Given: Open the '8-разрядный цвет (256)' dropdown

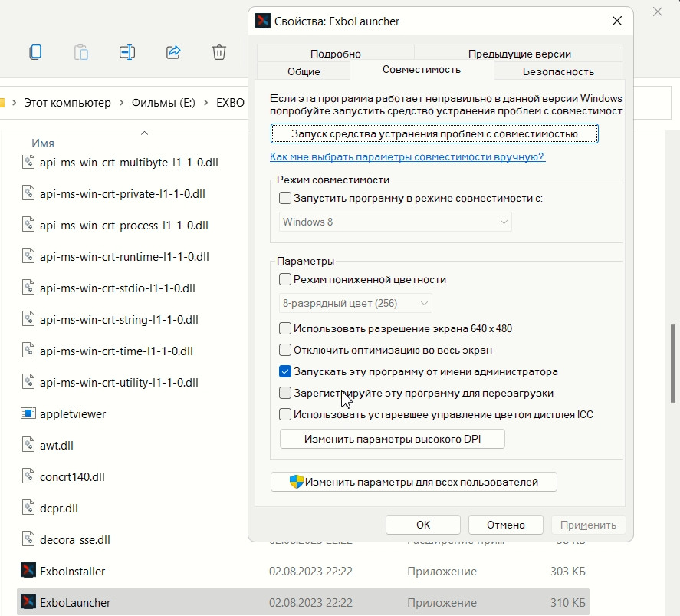Looking at the screenshot, I should pyautogui.click(x=355, y=303).
